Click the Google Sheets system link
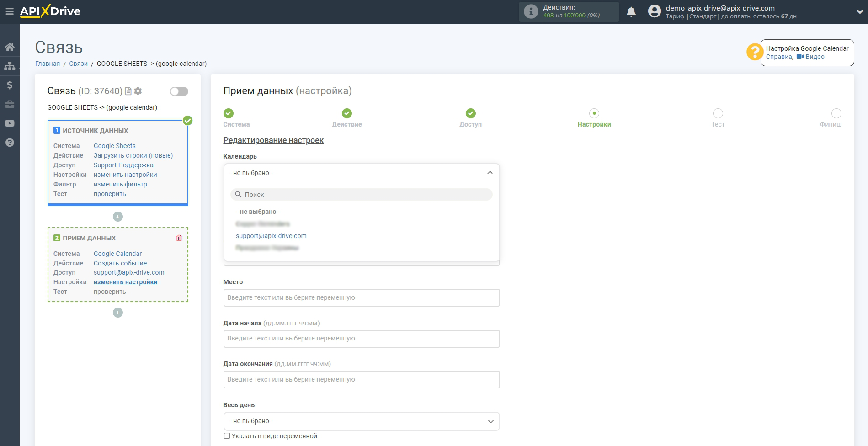The image size is (868, 446). [115, 146]
